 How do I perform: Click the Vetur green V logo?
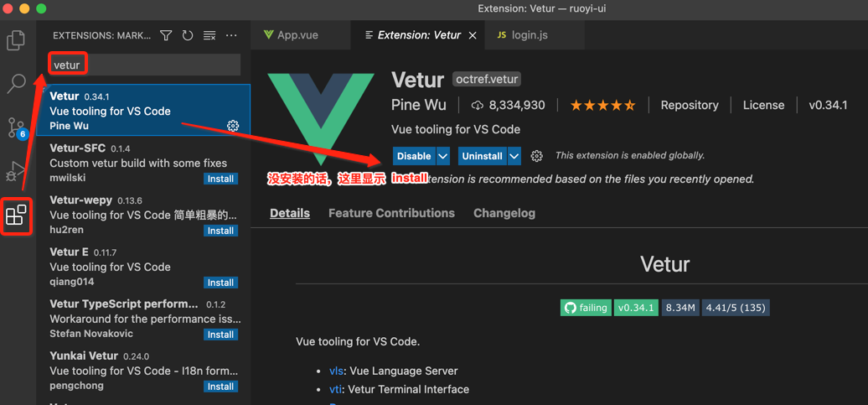click(322, 118)
